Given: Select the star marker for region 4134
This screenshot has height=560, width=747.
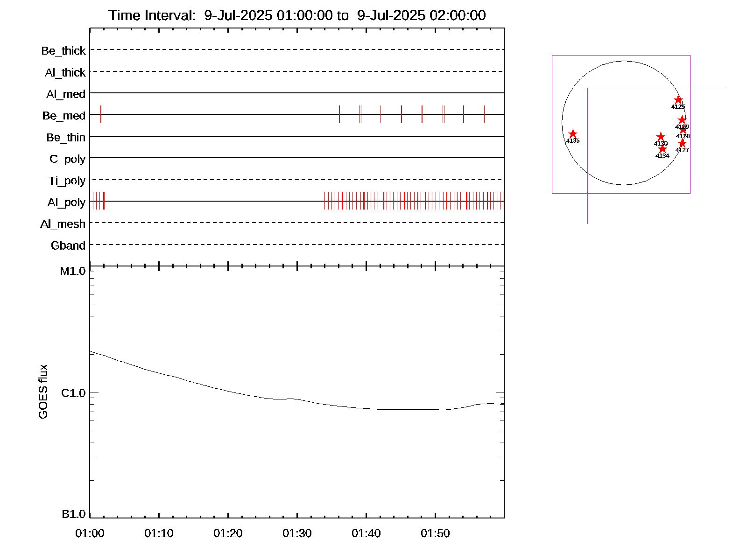Looking at the screenshot, I should [662, 149].
